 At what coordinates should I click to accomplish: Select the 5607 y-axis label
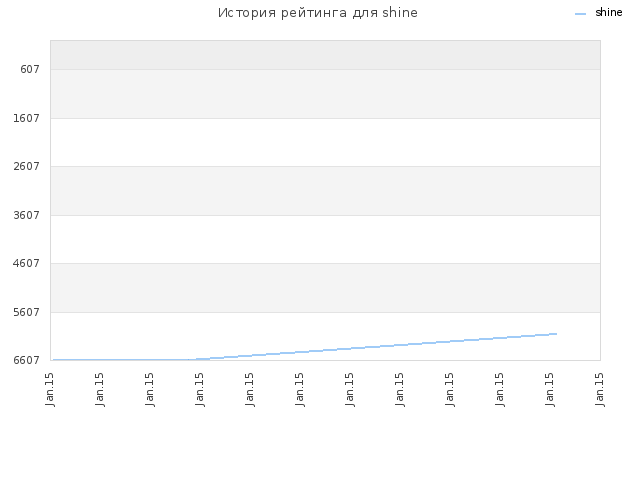27,312
